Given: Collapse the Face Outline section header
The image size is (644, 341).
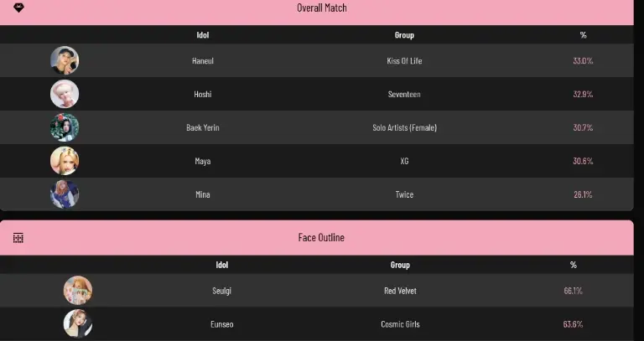Looking at the screenshot, I should click(321, 238).
